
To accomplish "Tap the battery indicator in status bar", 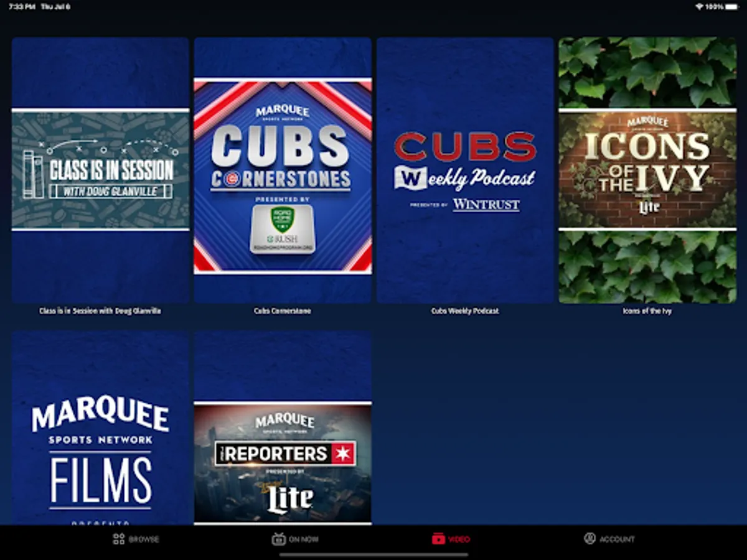I will [x=731, y=6].
